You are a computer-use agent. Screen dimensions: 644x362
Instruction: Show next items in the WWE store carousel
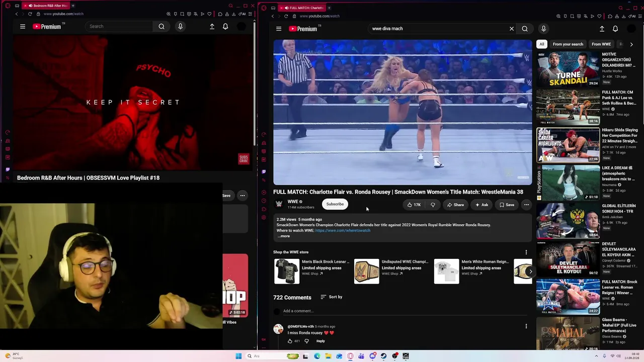530,271
